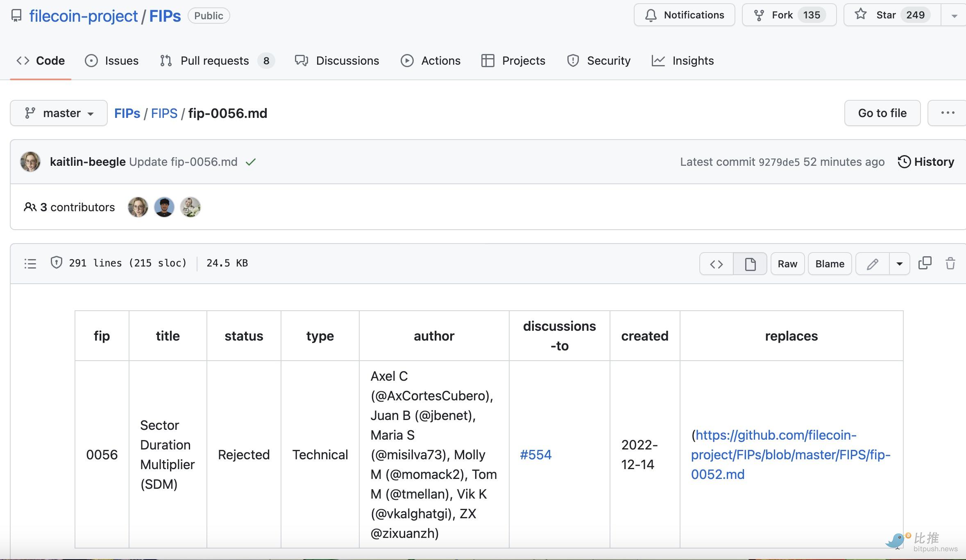Open the Security tab
Screen dimensions: 966x560
(599, 61)
